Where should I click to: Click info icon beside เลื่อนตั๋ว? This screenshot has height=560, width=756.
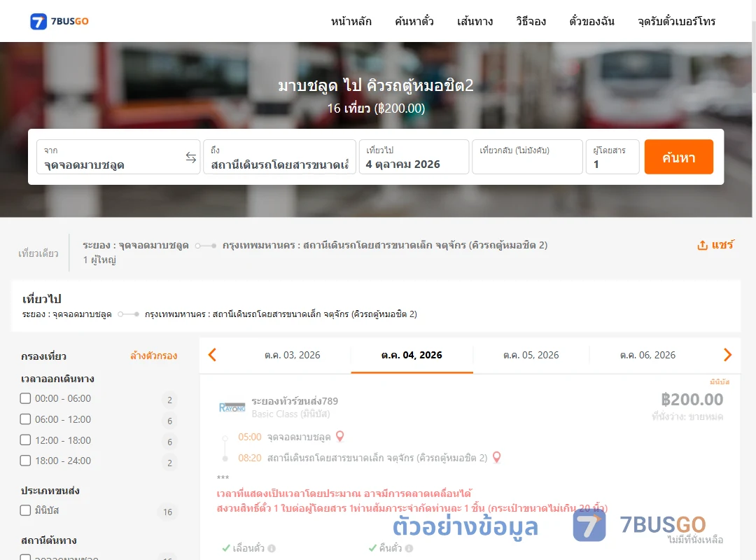pyautogui.click(x=272, y=548)
